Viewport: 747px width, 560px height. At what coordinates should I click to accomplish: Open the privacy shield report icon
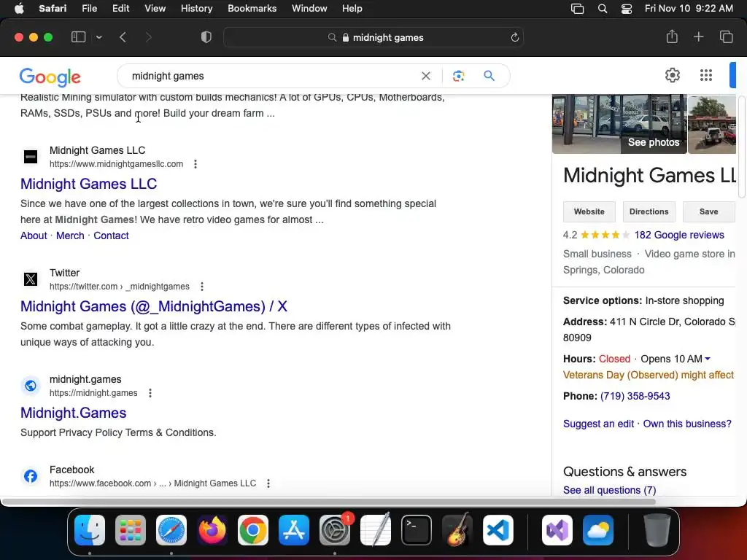click(206, 37)
